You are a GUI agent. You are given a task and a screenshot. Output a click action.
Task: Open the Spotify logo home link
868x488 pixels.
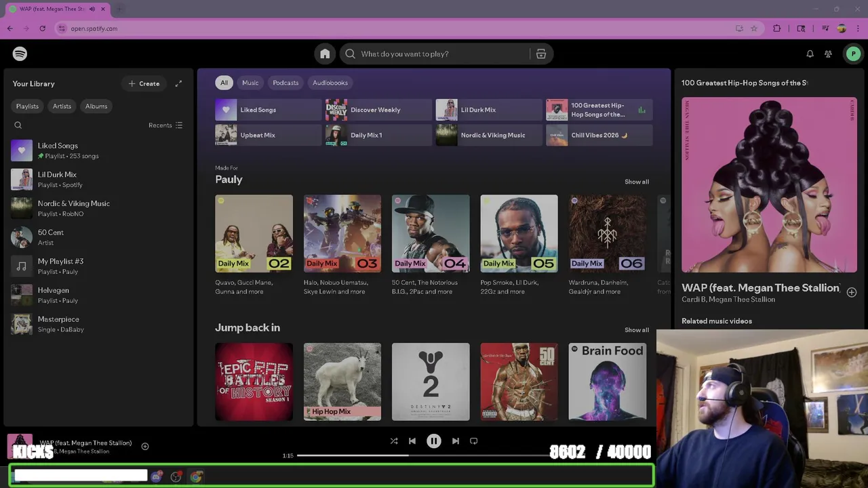(20, 54)
